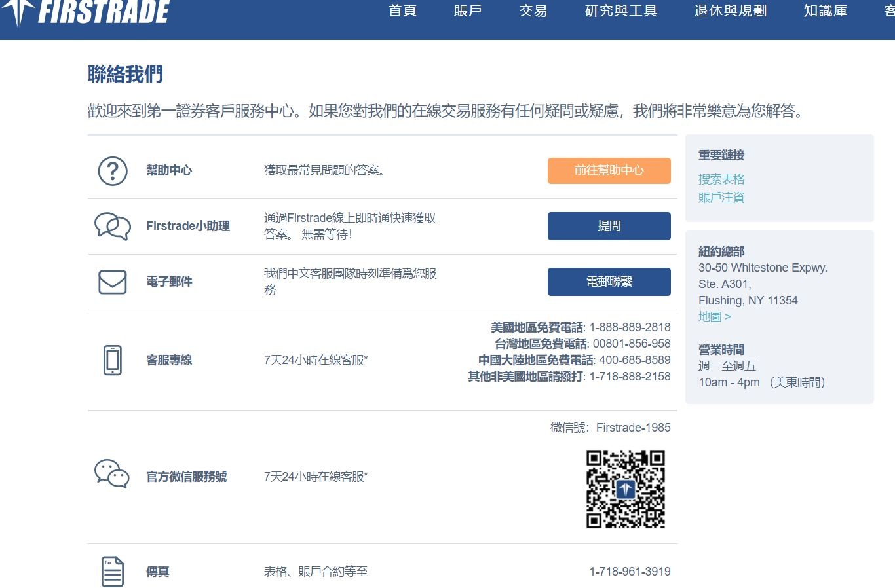Click the WeChat QR code image
The height and width of the screenshot is (588, 895).
(626, 489)
